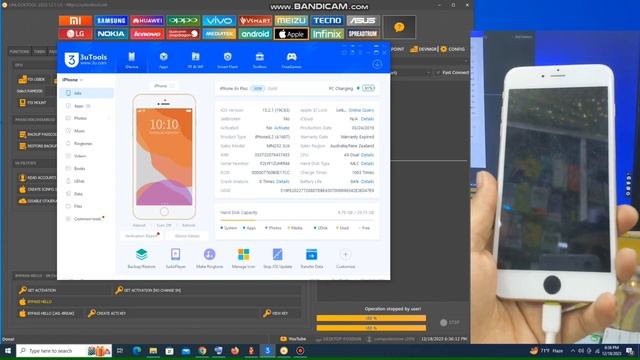Select Photos in the iPhone sidebar
This screenshot has height=360, width=640.
click(86, 118)
